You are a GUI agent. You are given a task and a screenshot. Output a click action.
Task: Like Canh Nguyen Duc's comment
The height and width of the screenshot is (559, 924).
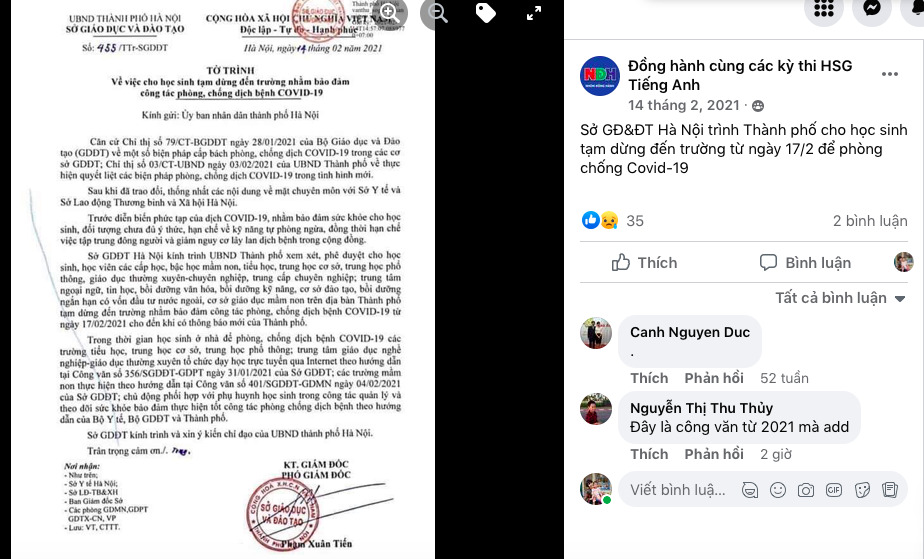649,378
